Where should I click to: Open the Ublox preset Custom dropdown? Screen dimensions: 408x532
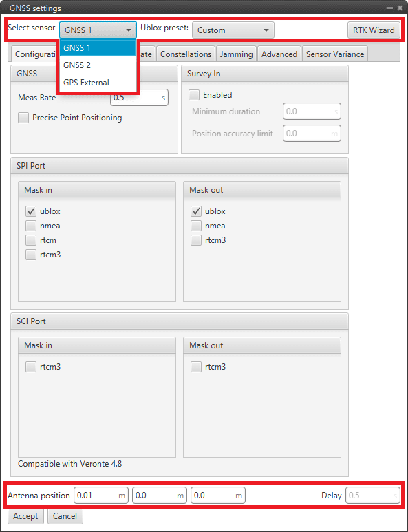(x=233, y=30)
